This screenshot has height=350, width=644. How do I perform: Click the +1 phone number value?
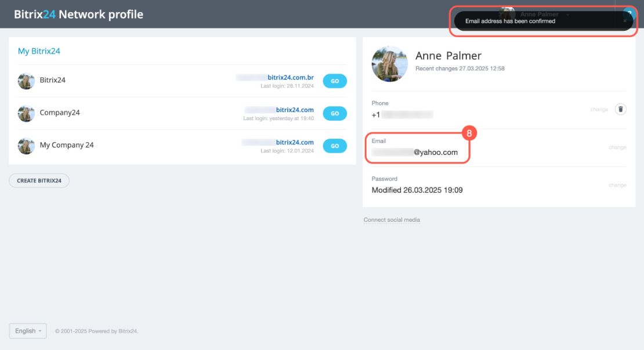[402, 114]
